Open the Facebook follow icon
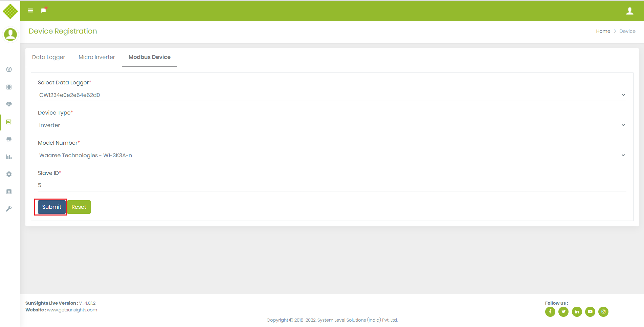Viewport: 644px width, 327px height. (x=550, y=312)
